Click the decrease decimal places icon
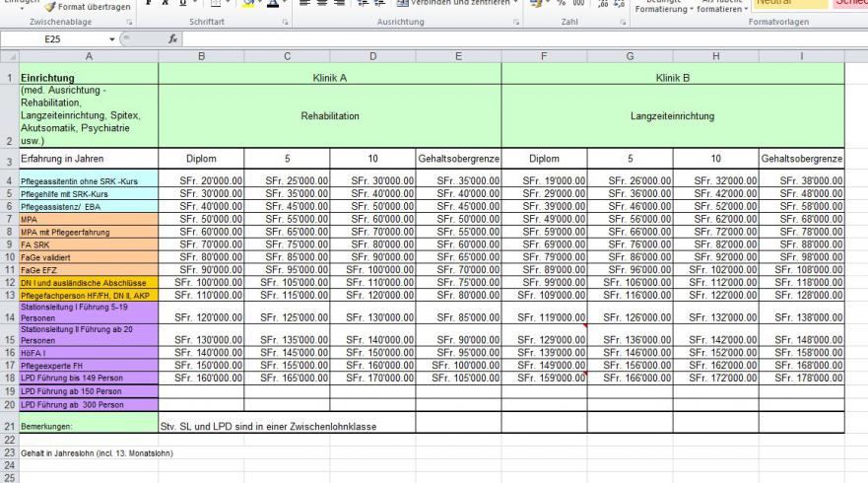The width and height of the screenshot is (868, 483). [619, 3]
